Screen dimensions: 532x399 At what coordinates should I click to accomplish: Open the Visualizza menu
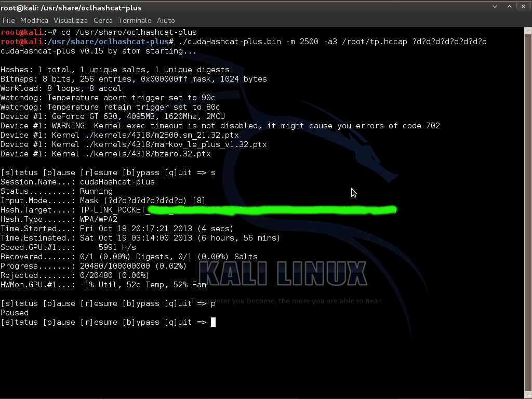pyautogui.click(x=71, y=20)
